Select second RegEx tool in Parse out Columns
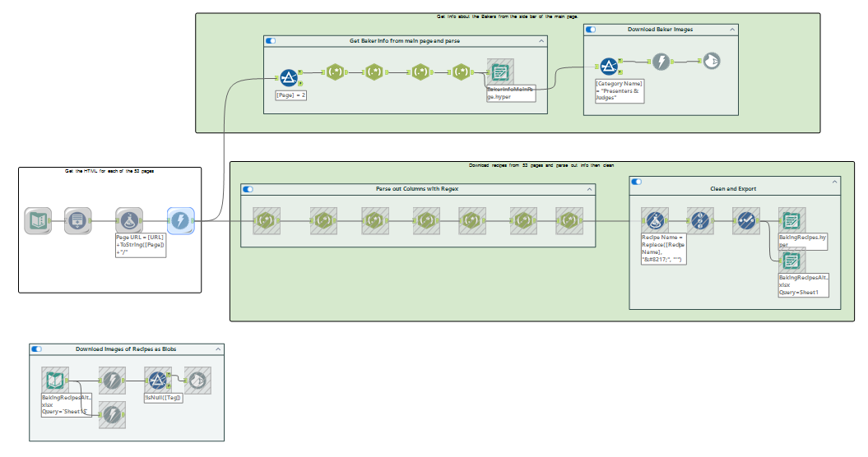868x457 pixels. (324, 221)
